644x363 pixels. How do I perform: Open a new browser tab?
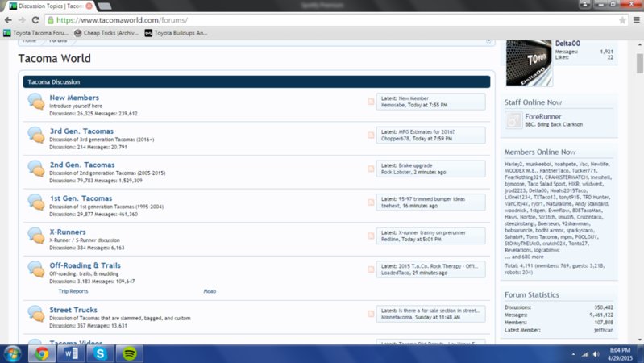(105, 6)
